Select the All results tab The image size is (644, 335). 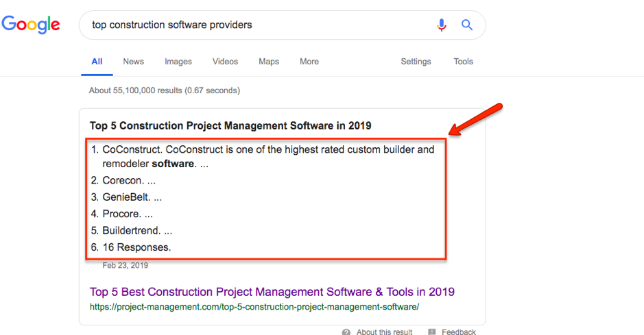pyautogui.click(x=97, y=62)
